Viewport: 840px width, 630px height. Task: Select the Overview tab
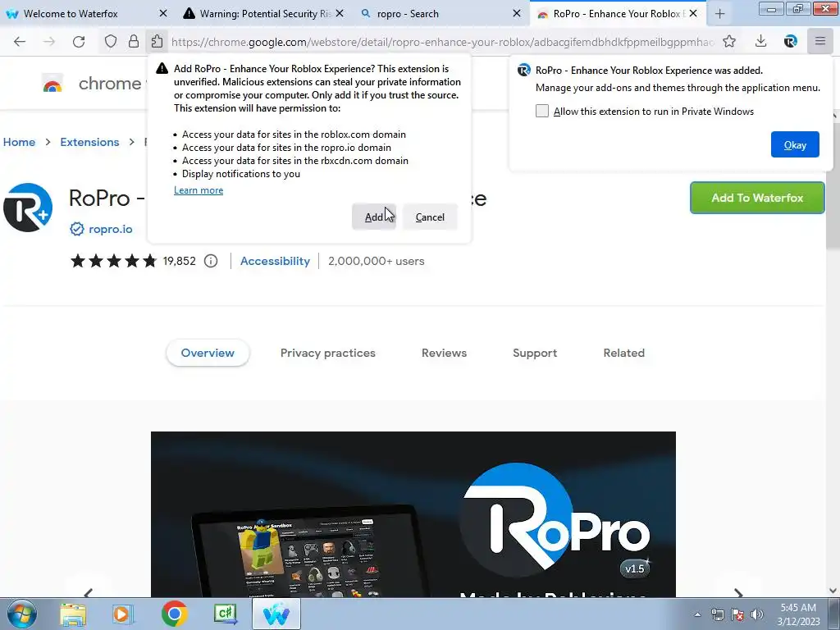pos(208,353)
